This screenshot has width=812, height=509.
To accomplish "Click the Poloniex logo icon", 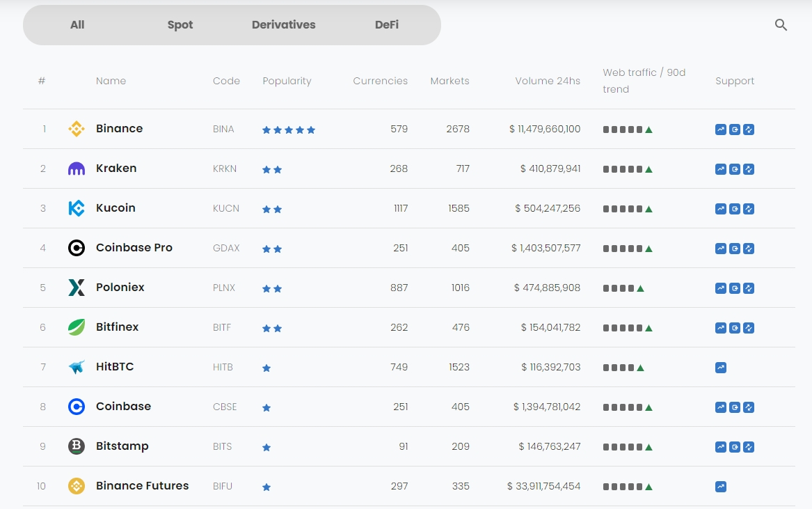I will (x=77, y=288).
